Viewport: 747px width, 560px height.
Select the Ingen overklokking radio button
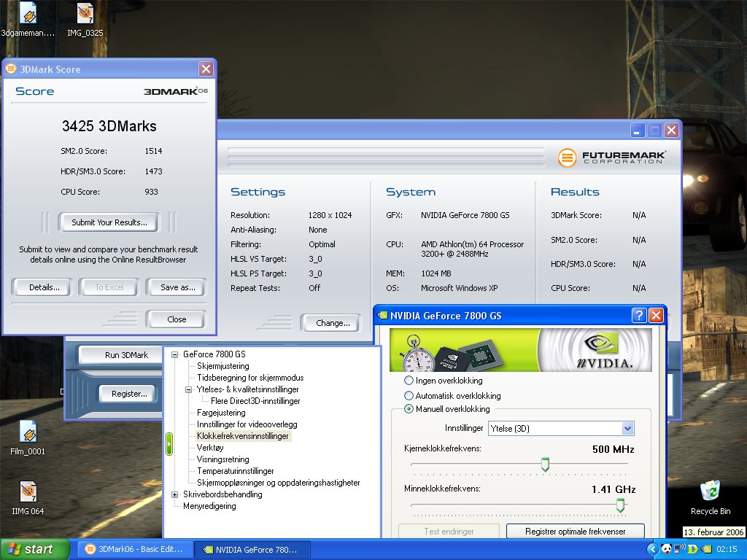click(409, 381)
